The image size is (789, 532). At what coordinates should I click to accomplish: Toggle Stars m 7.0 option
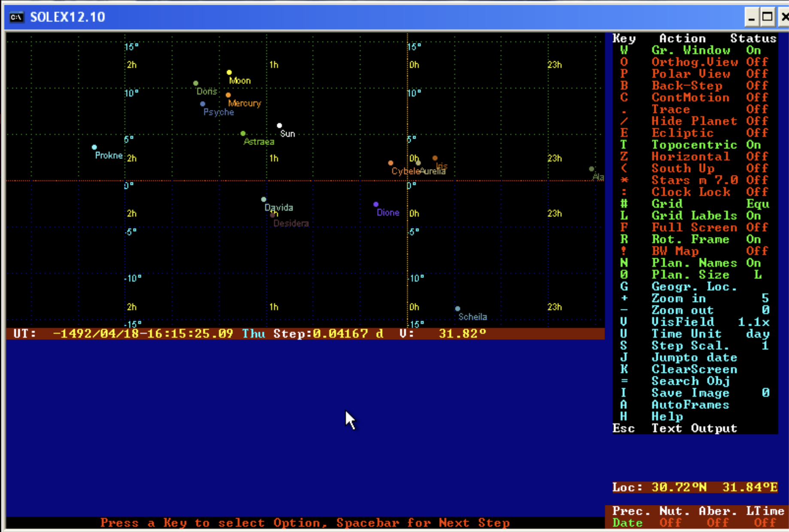(x=694, y=180)
